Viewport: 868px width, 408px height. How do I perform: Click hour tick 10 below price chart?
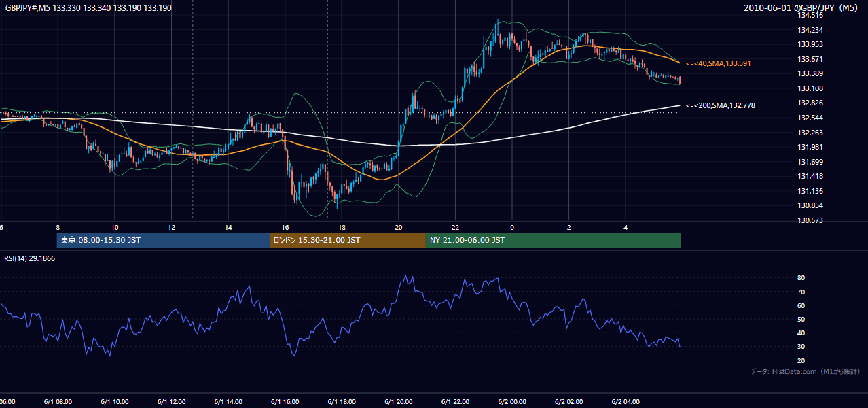point(115,228)
